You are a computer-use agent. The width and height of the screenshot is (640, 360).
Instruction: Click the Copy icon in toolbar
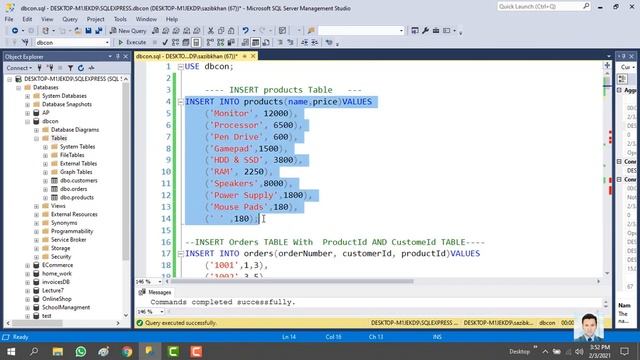[221, 31]
